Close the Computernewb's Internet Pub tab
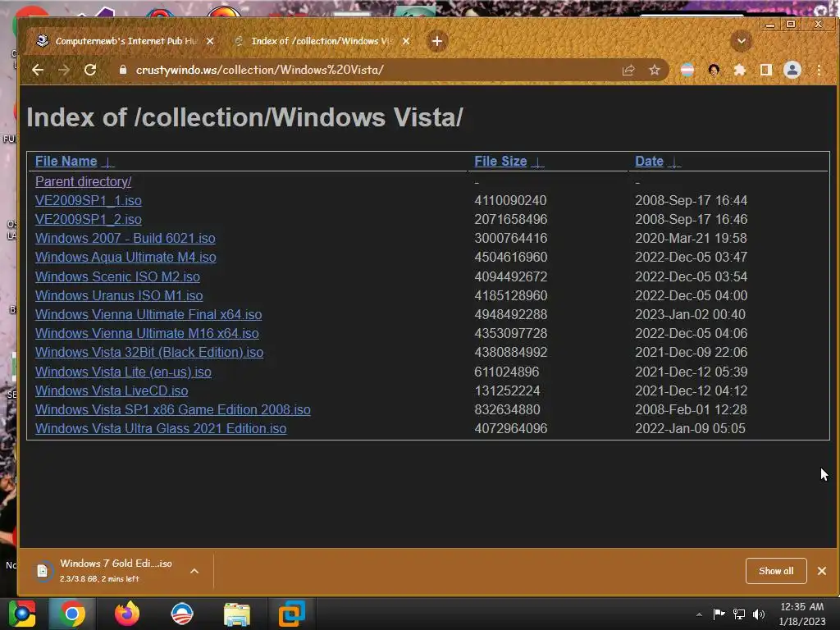The height and width of the screenshot is (630, 840). 210,41
